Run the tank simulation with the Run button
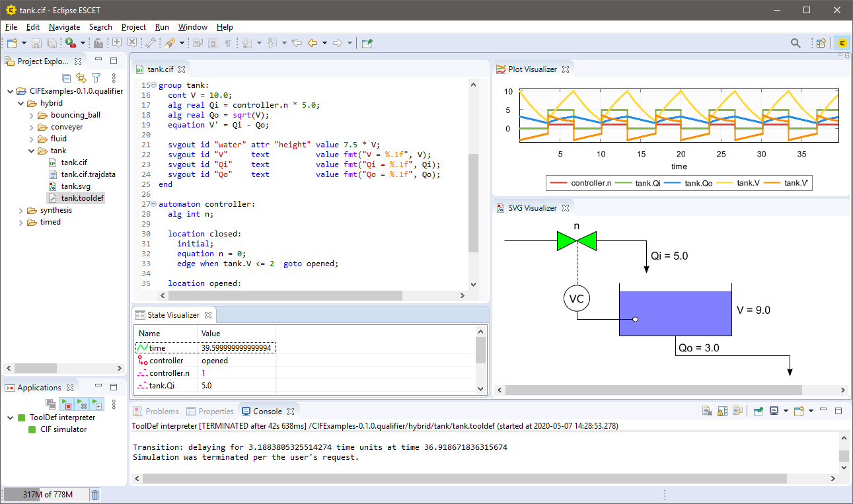The width and height of the screenshot is (853, 504). [x=71, y=42]
